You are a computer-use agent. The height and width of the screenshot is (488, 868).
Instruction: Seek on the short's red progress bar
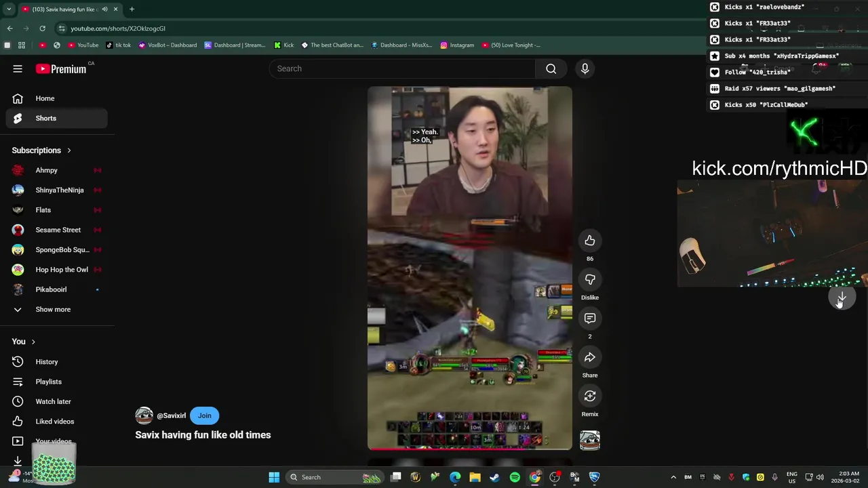click(x=470, y=448)
